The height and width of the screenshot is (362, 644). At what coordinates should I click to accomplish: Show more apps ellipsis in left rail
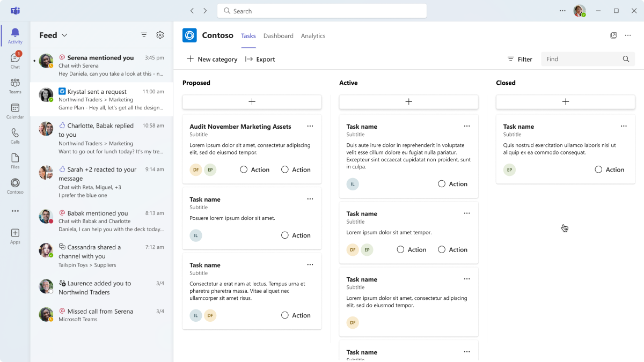tap(15, 211)
